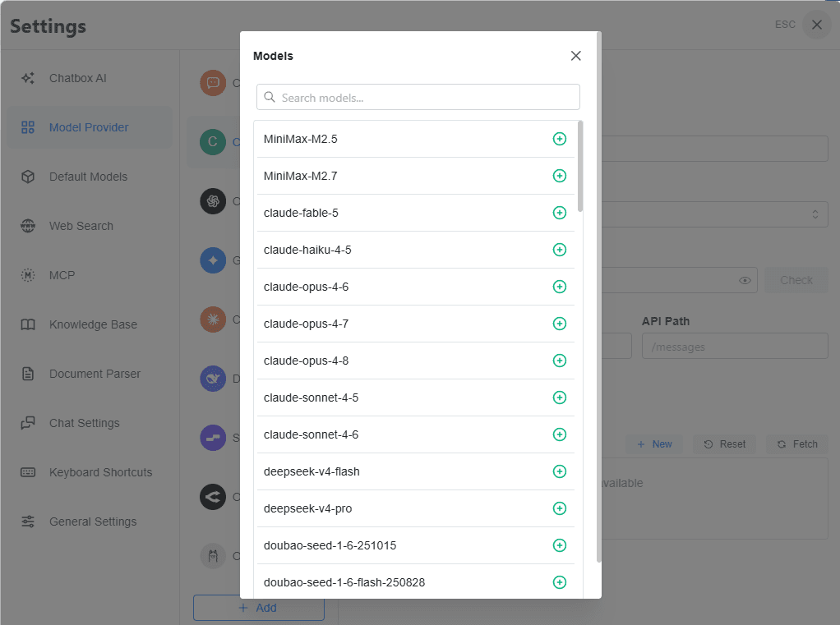Click the Check API key button
This screenshot has height=625, width=840.
[x=796, y=280]
